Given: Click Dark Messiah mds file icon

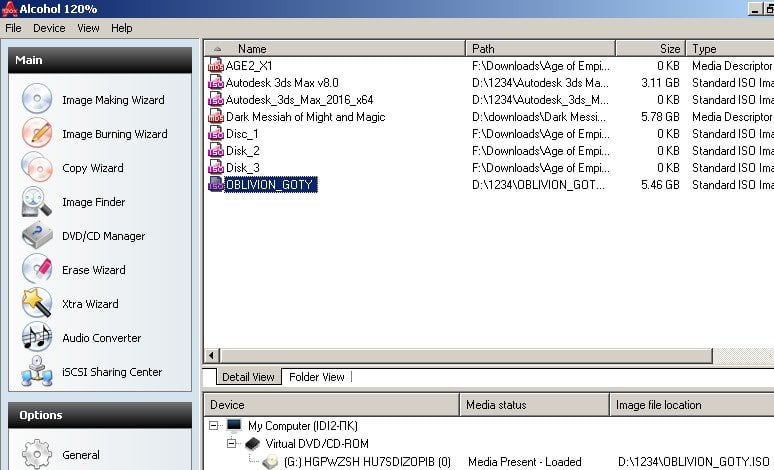Looking at the screenshot, I should (x=216, y=117).
